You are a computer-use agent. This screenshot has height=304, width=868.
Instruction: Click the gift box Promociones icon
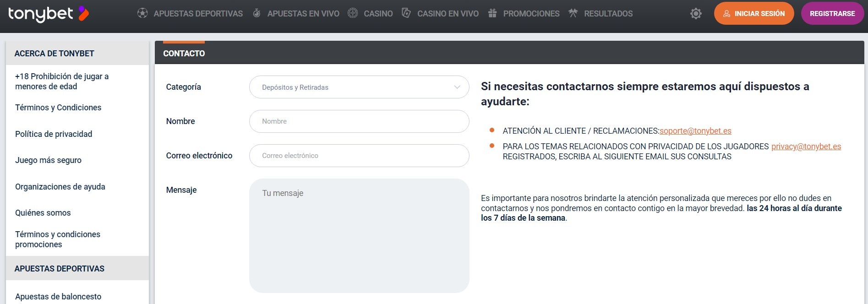(x=492, y=13)
